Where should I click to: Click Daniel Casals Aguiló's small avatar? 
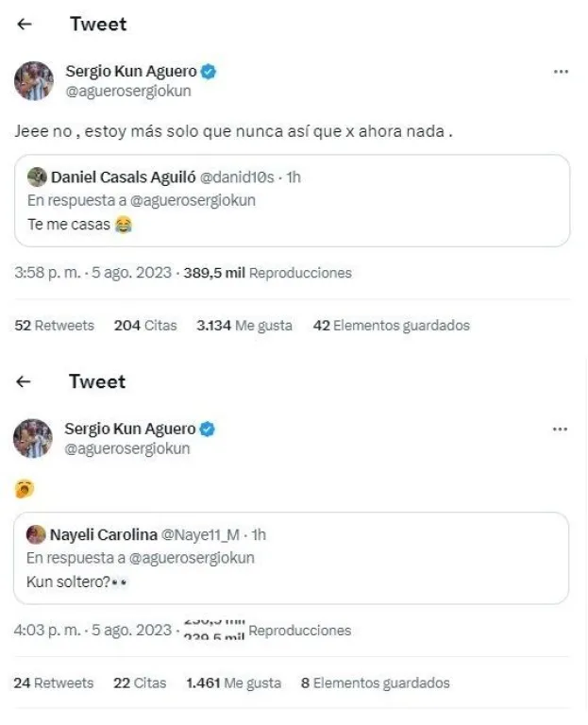pyautogui.click(x=37, y=177)
